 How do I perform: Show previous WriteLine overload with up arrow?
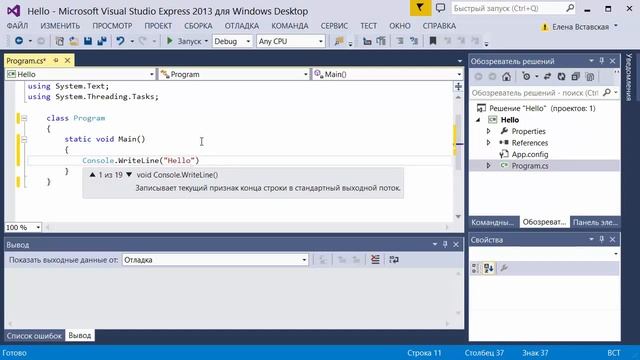(92, 175)
